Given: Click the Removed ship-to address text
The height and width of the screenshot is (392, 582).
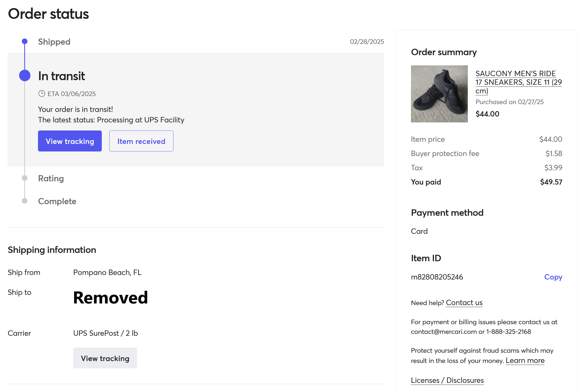Looking at the screenshot, I should 110,298.
